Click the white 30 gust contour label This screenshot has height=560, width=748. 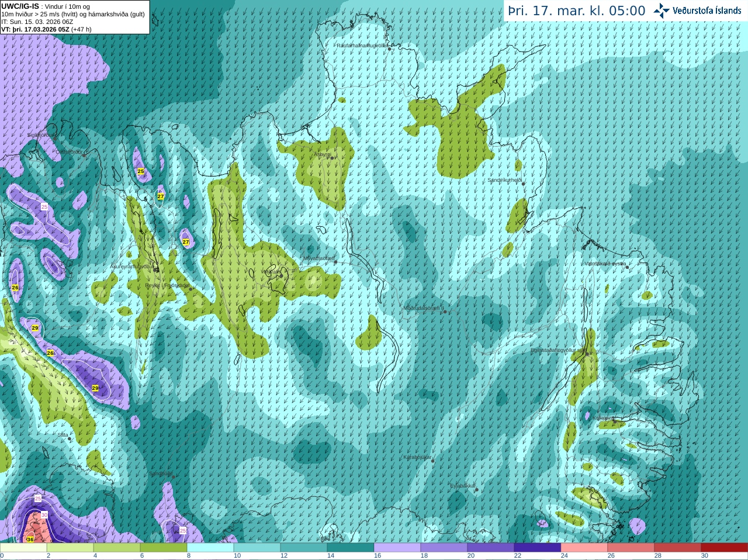44,515
